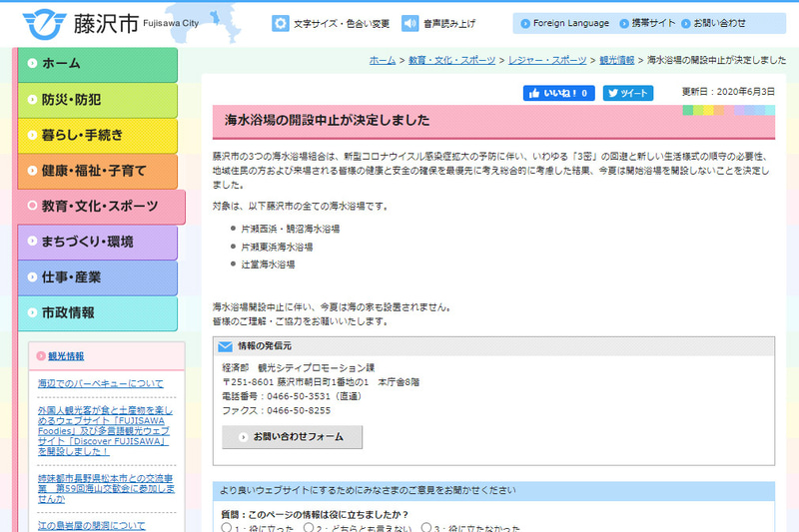The image size is (799, 532).
Task: Select radio 2：どちらとも言えない
Action: [x=309, y=527]
